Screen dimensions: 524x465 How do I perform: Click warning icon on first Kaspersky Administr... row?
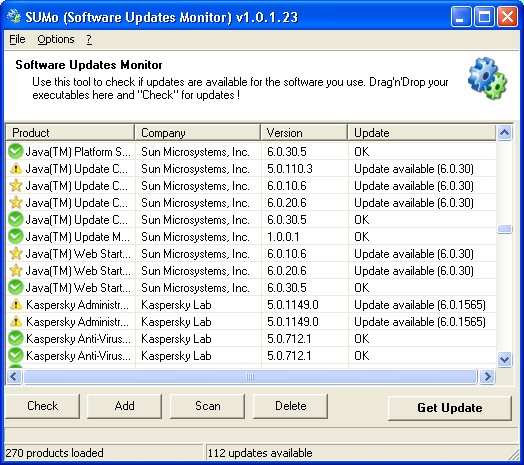tap(16, 305)
